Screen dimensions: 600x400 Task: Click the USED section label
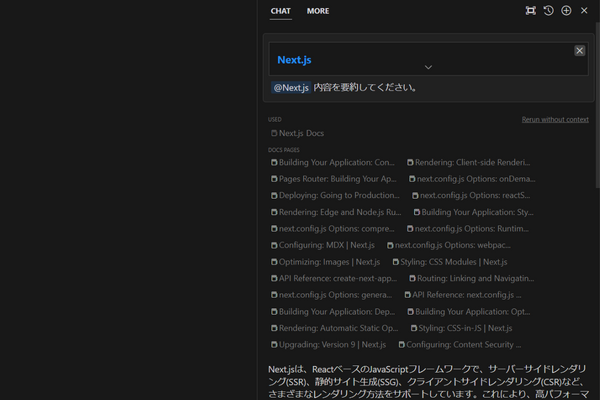coord(274,119)
